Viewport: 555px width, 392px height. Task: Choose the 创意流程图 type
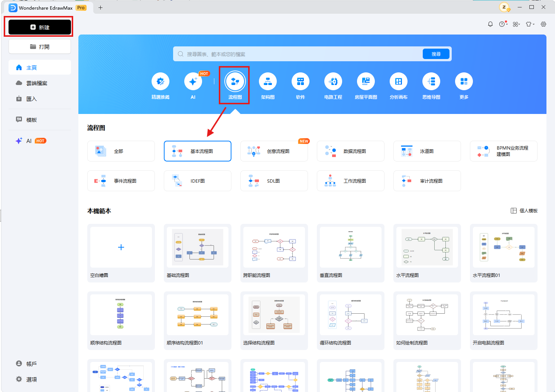(274, 151)
